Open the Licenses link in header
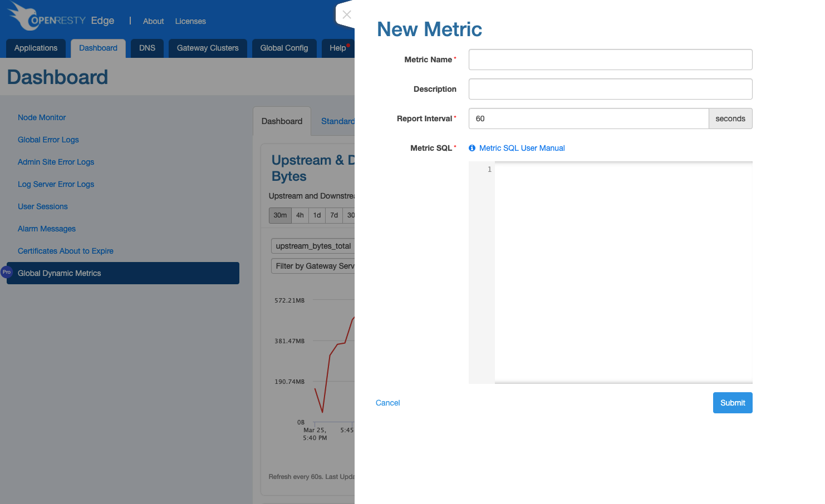The image size is (825, 504). (x=190, y=21)
